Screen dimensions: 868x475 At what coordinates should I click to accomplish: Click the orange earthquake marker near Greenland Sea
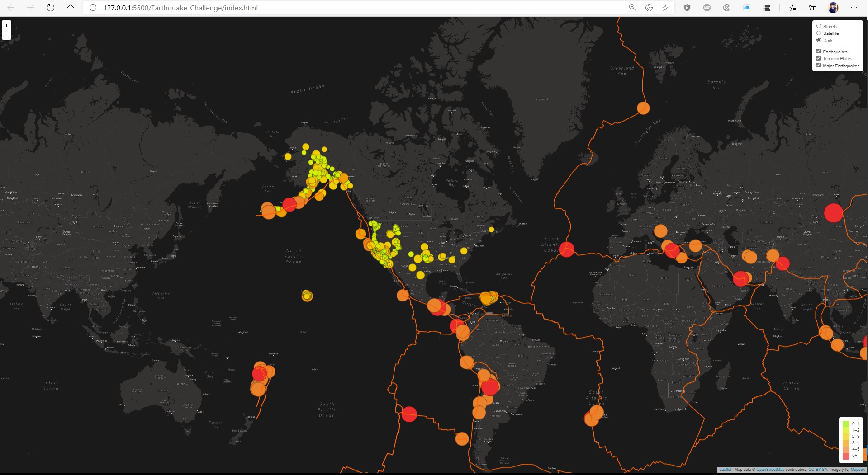(x=643, y=108)
